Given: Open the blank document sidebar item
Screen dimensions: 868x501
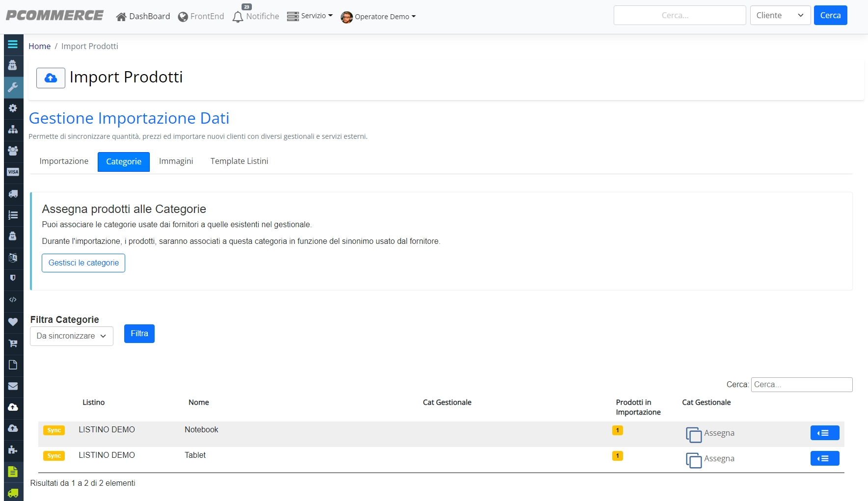Looking at the screenshot, I should click(13, 365).
